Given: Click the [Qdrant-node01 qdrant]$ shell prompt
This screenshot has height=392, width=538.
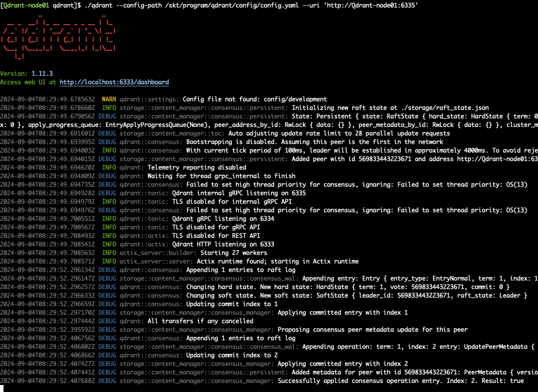Looking at the screenshot, I should tap(41, 6).
